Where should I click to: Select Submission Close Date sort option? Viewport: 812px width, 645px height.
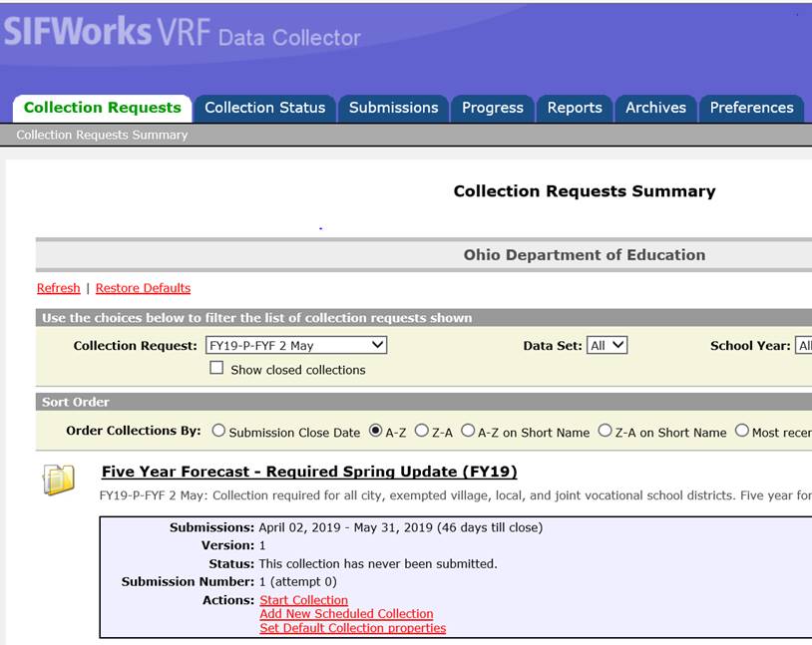click(x=218, y=432)
